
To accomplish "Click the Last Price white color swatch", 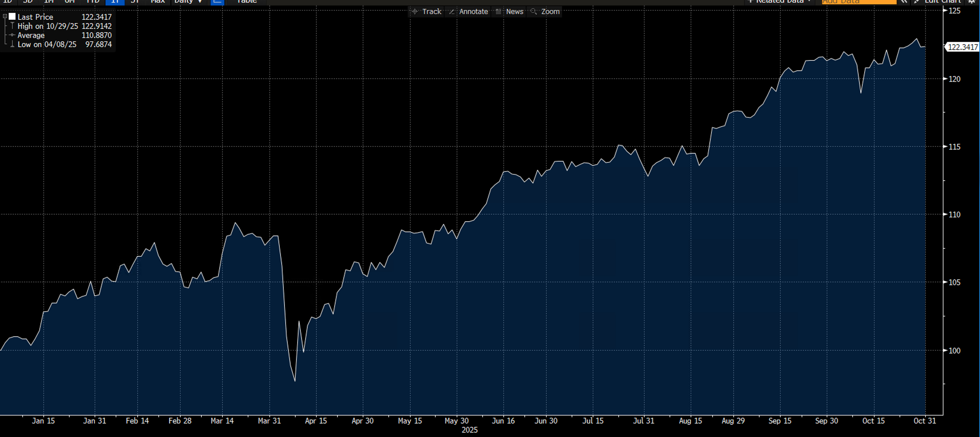I will pyautogui.click(x=12, y=17).
